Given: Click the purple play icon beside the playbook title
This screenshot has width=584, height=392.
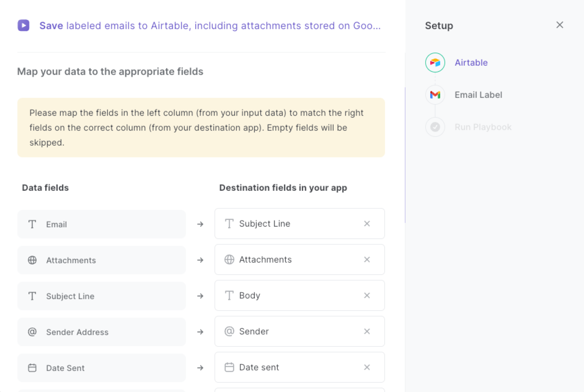Looking at the screenshot, I should click(23, 26).
